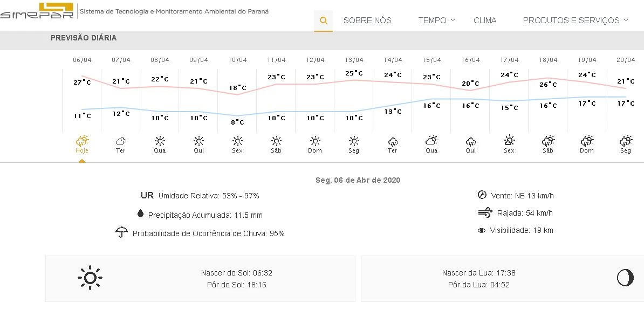Click the SIMEPAR logo
The image size is (644, 310).
[37, 11]
